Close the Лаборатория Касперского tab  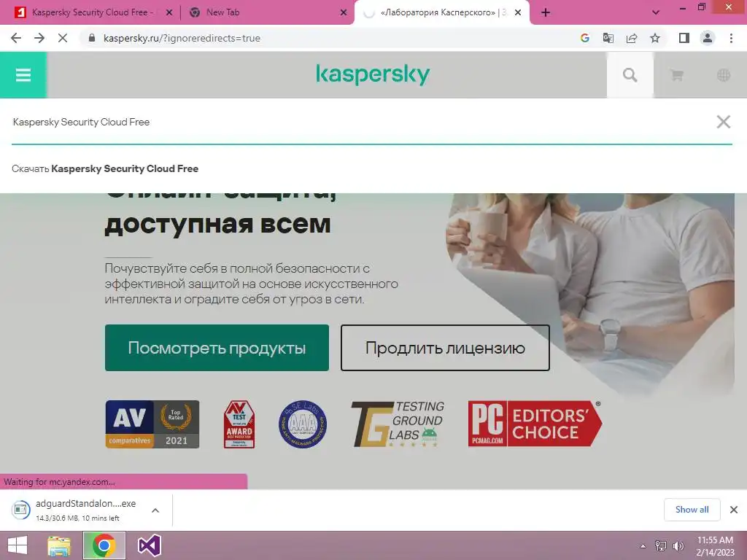coord(518,13)
